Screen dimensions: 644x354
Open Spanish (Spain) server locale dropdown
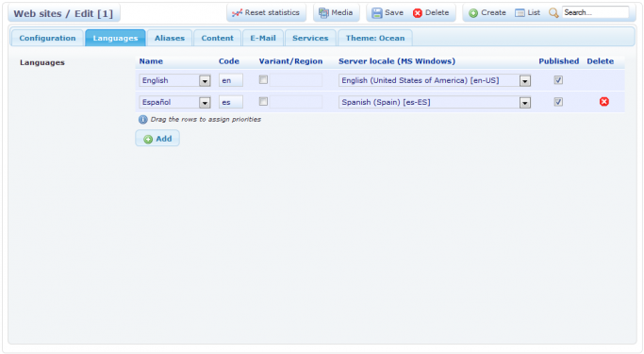524,102
